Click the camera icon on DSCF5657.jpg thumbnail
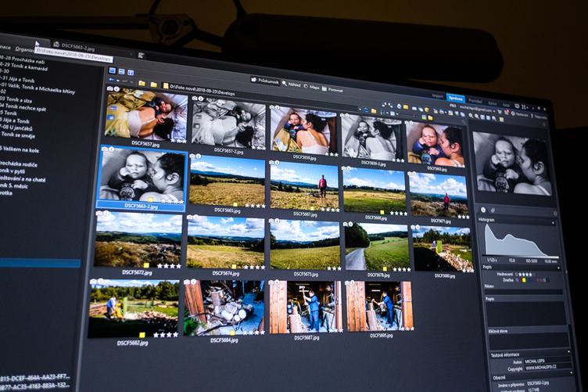Viewport: 588px width, 392px height. pyautogui.click(x=110, y=89)
